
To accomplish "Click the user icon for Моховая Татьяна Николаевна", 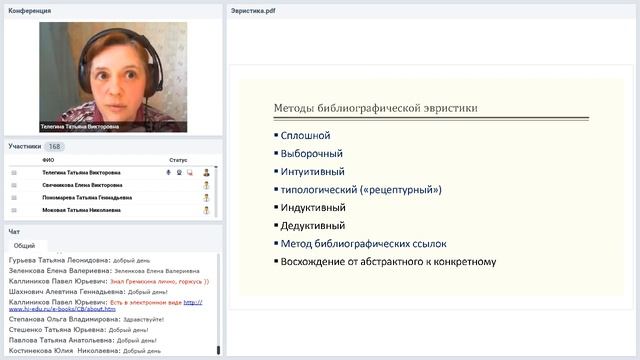I will pos(206,211).
